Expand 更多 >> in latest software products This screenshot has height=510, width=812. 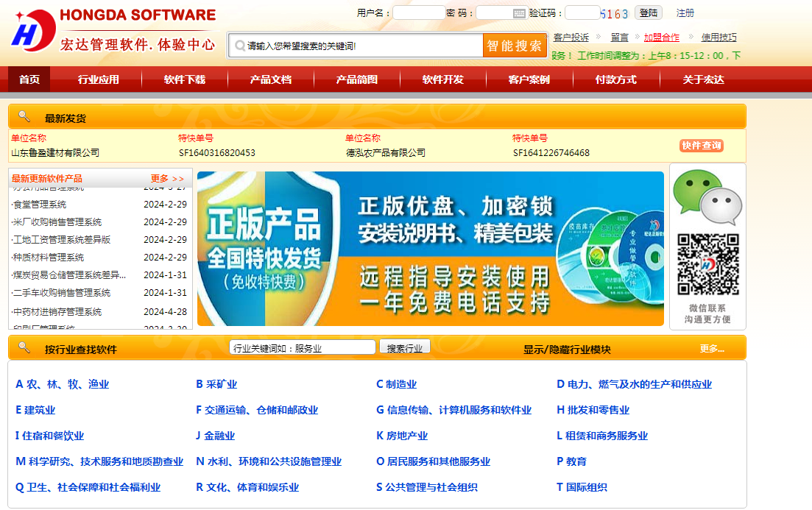point(167,179)
